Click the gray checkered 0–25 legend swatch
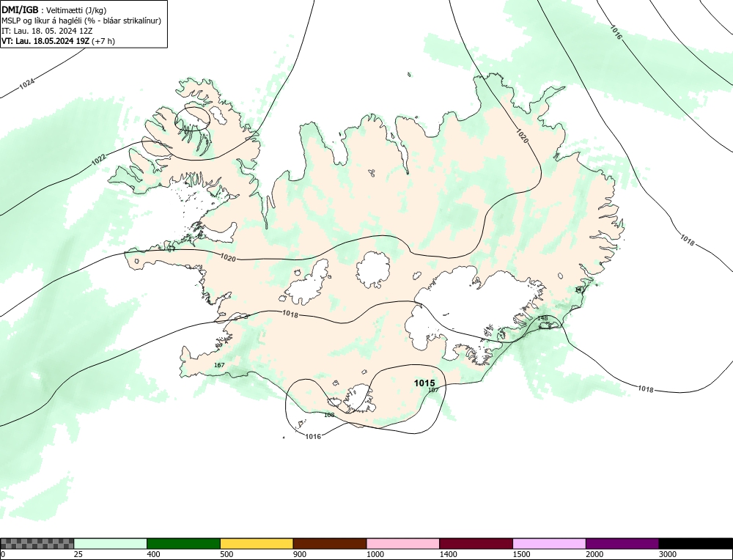 click(x=37, y=543)
